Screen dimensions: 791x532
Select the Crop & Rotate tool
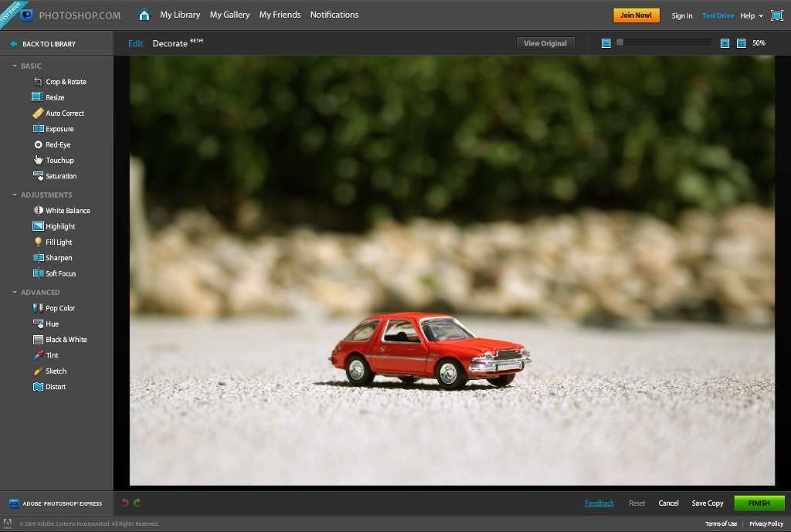click(x=65, y=82)
